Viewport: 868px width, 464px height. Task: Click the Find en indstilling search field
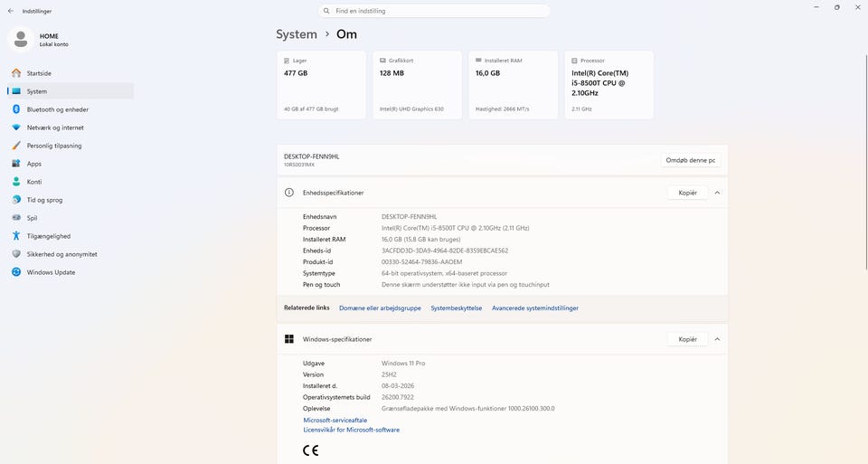[434, 11]
